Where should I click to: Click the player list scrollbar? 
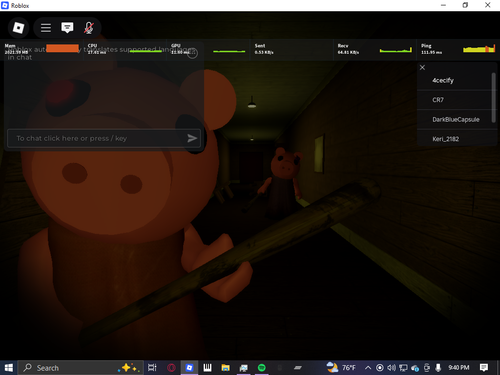click(x=493, y=97)
